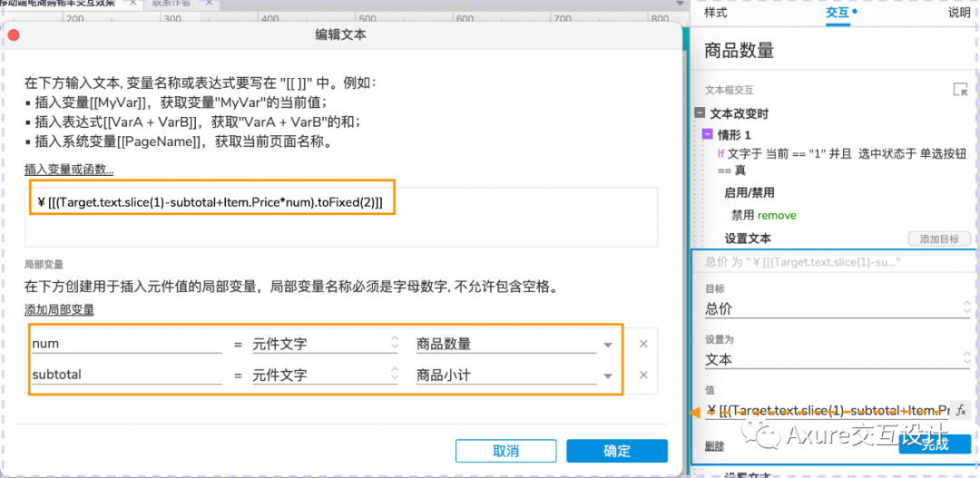Click the 总价 为 action summary row
The image size is (980, 478).
click(x=835, y=262)
